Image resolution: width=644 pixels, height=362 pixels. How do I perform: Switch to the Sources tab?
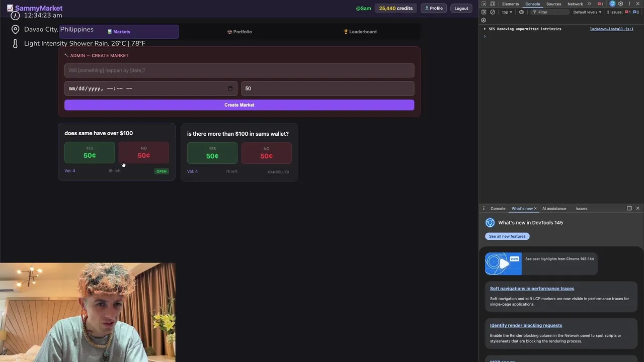coord(553,4)
